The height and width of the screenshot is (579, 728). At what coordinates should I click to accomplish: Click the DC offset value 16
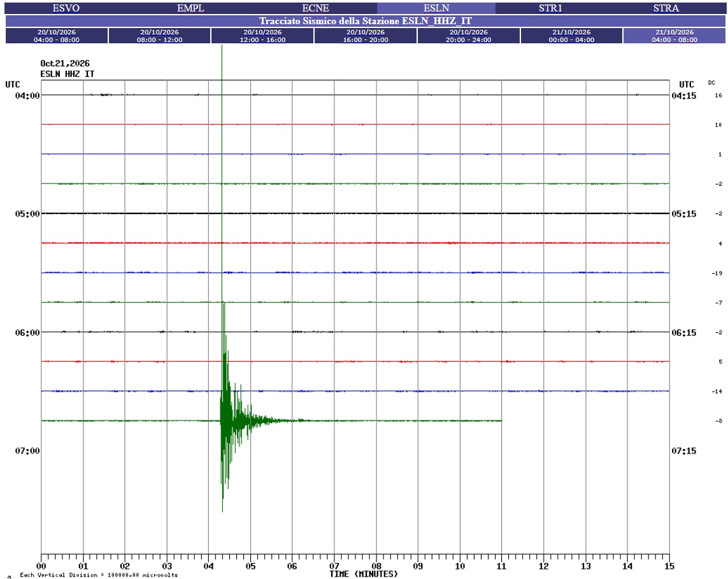(718, 95)
